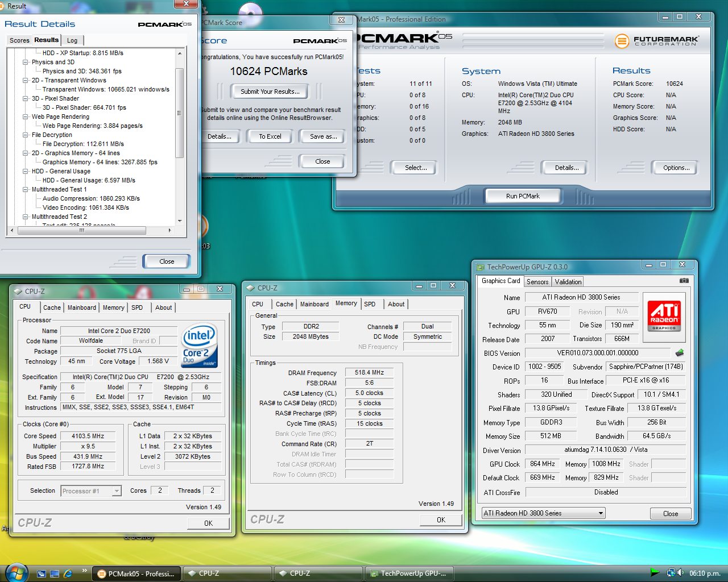Viewport: 728px width, 582px height.
Task: Expand quick launch chevron on taskbar
Action: tap(85, 571)
